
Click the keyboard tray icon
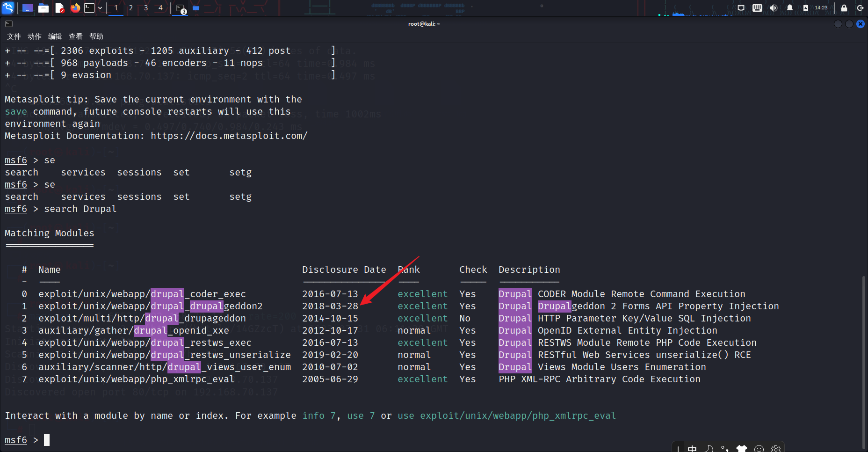757,8
